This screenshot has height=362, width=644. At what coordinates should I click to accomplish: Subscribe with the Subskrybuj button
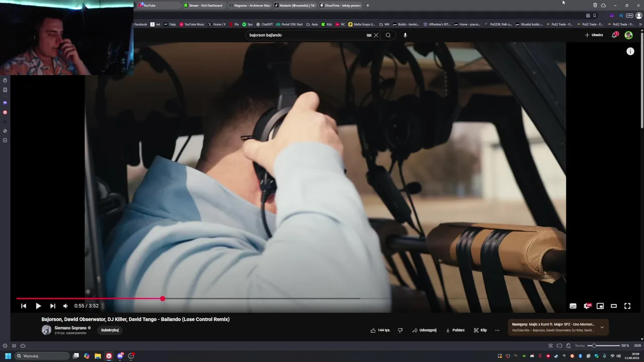point(110,330)
